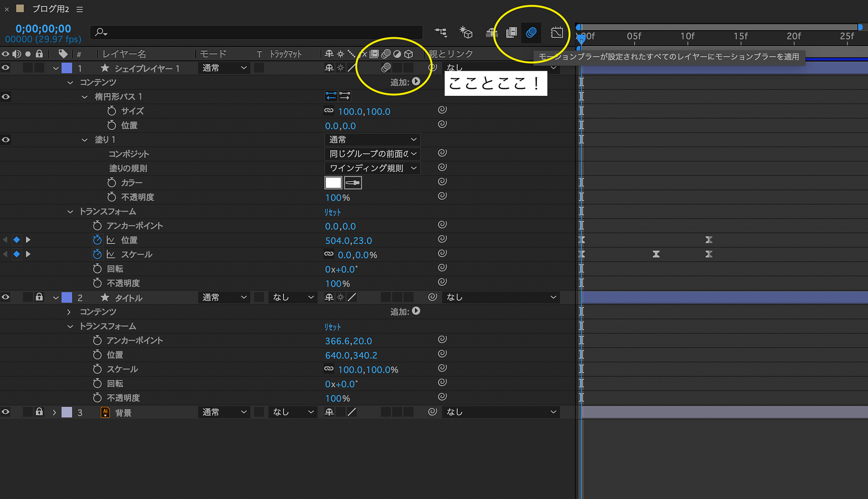Toggle the stopwatch for transform 位置 of shape layer
The height and width of the screenshot is (499, 868).
(x=97, y=240)
